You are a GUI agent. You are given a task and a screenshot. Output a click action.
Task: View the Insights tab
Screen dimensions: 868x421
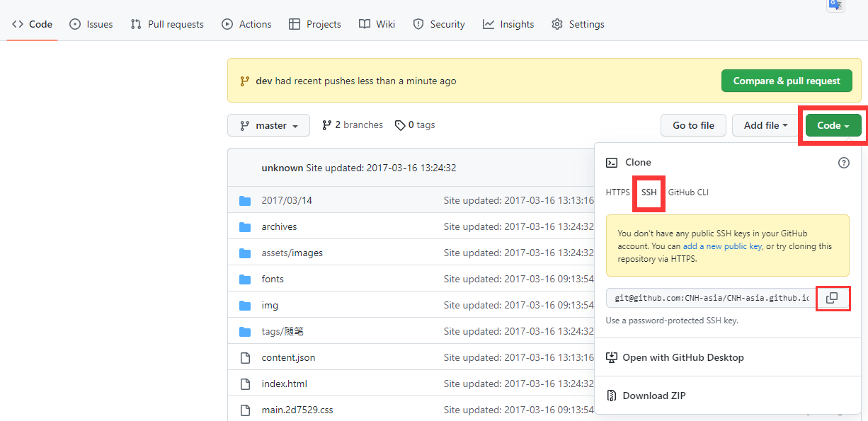point(508,24)
